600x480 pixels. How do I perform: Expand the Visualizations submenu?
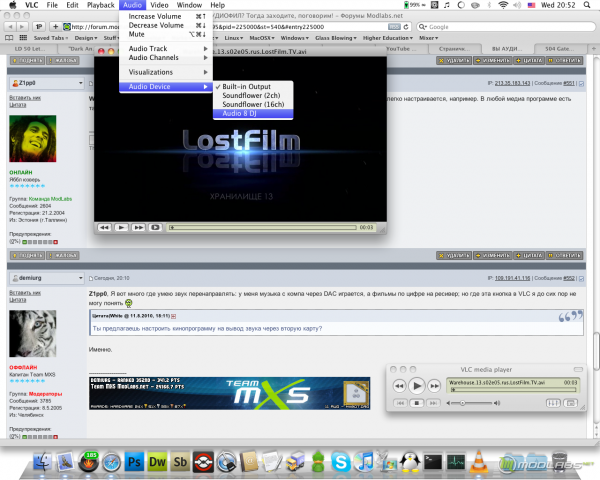point(166,72)
